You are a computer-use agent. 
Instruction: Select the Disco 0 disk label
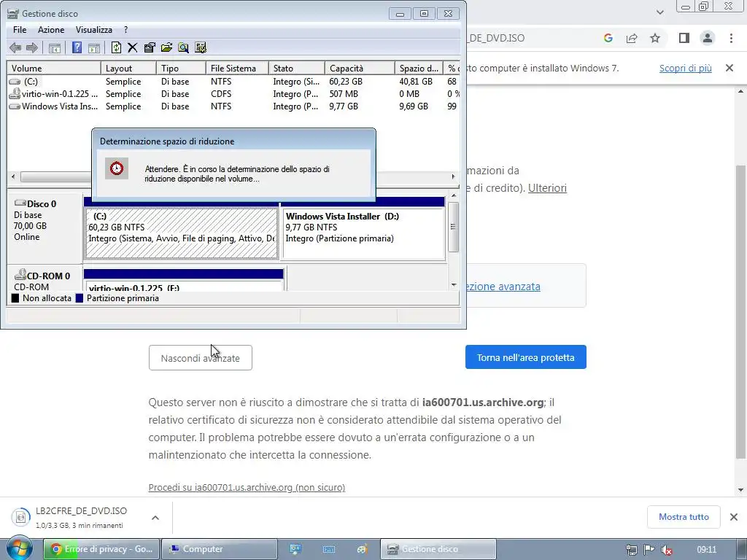click(x=44, y=227)
